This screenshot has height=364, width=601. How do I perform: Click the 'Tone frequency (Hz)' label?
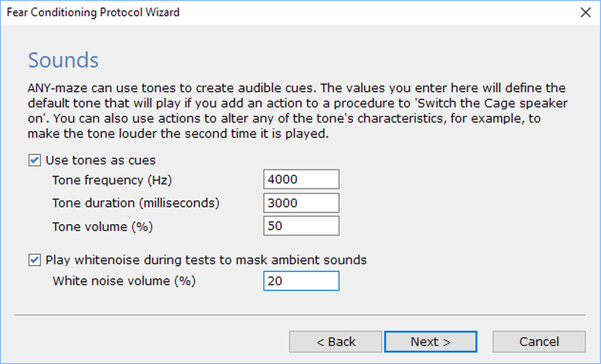click(112, 180)
